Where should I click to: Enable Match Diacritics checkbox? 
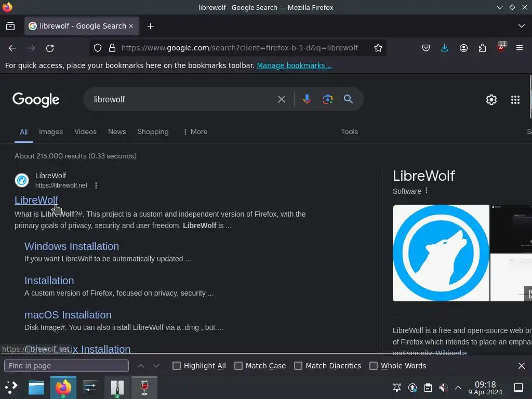pos(298,366)
